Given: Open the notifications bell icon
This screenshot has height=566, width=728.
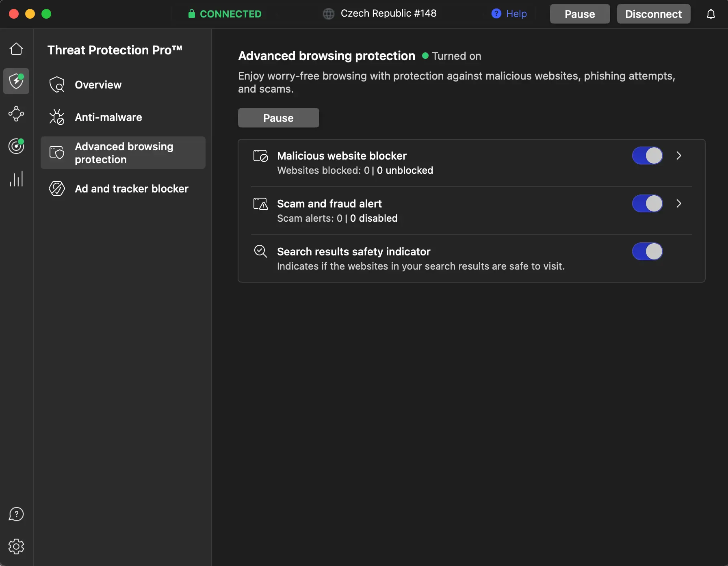Looking at the screenshot, I should click(711, 14).
